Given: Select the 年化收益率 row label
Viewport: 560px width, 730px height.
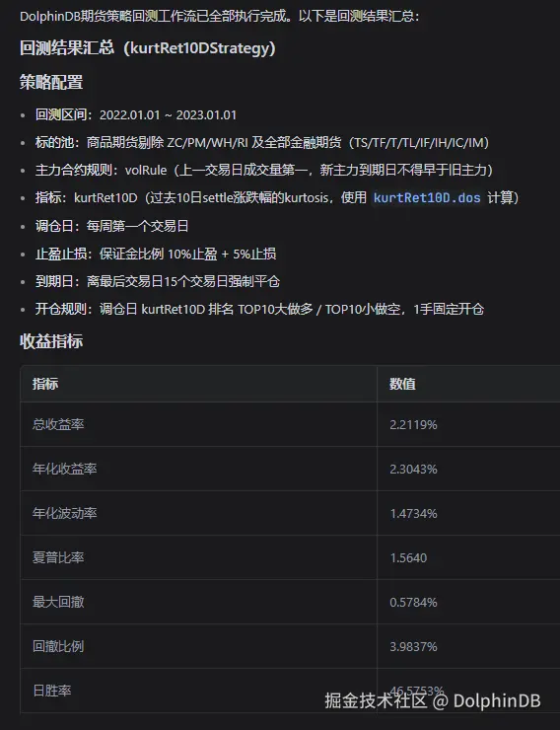Looking at the screenshot, I should (x=65, y=469).
